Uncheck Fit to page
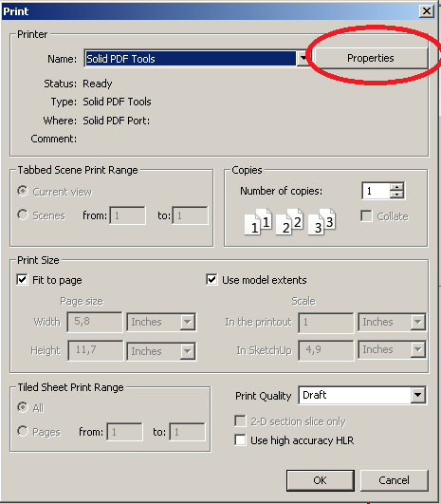Viewport: 441px width, 504px height. [22, 279]
